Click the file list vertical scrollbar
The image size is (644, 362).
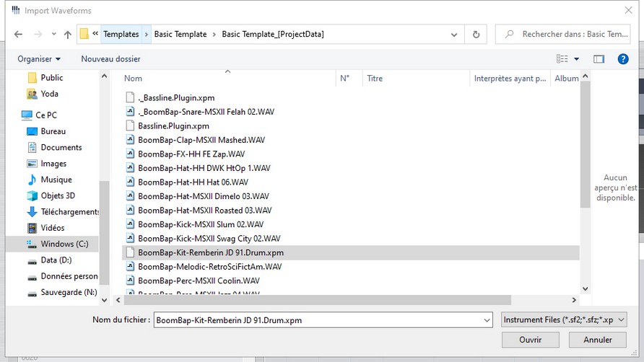(x=586, y=144)
